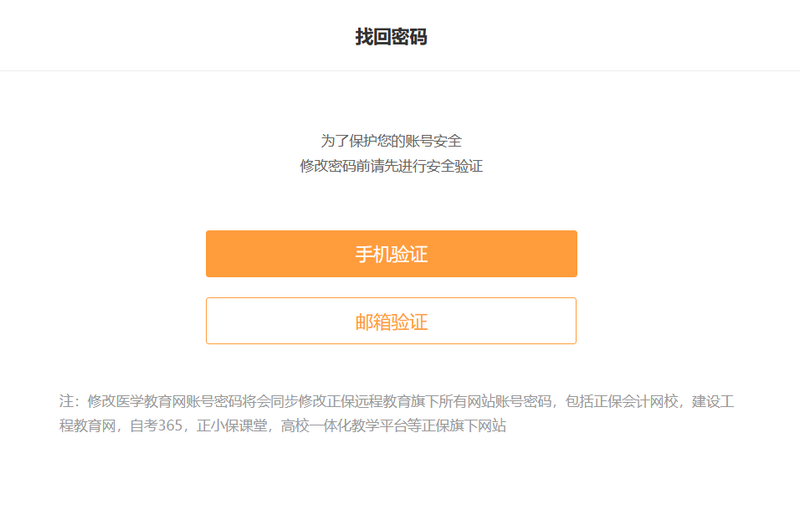Image resolution: width=800 pixels, height=521 pixels.
Task: Click the 为了保护您的账号安全 text line
Action: click(x=391, y=141)
